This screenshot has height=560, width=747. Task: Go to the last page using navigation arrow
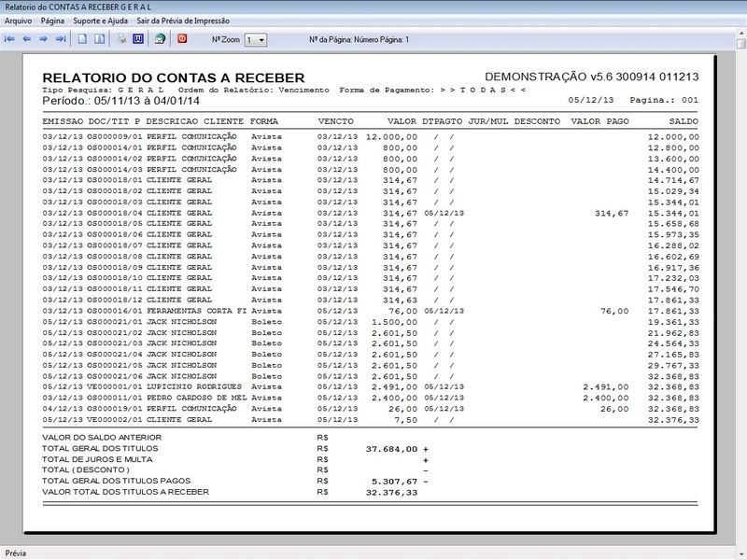[x=62, y=37]
